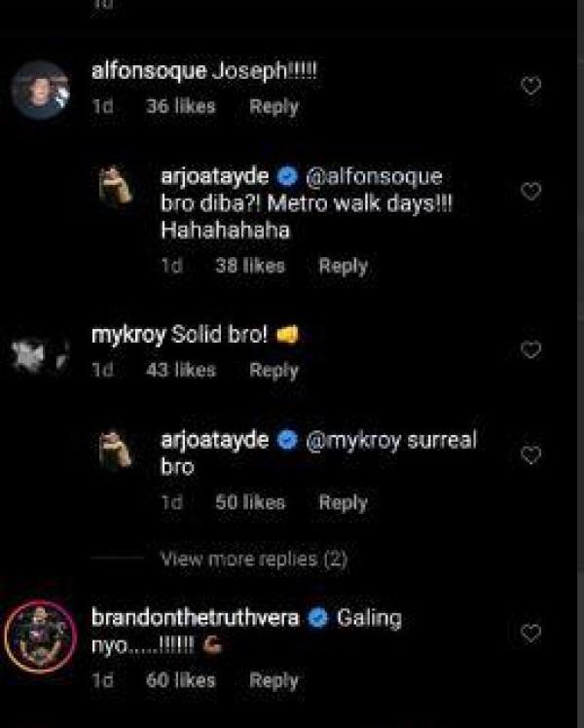The width and height of the screenshot is (584, 728).
Task: View the 36 likes on alfonsoque's comment
Action: [180, 107]
